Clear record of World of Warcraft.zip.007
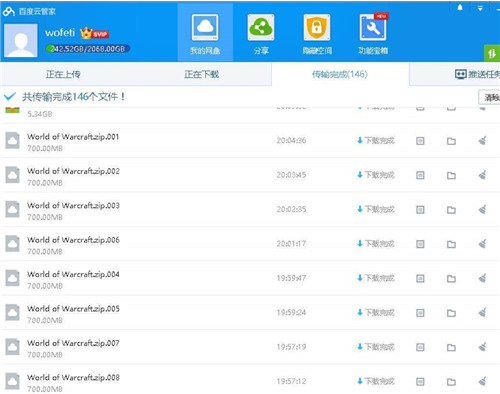The width and height of the screenshot is (500, 394). [x=482, y=347]
